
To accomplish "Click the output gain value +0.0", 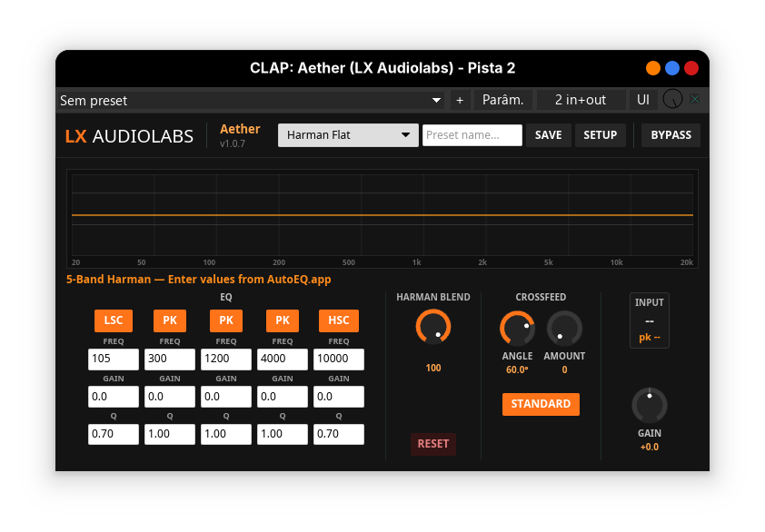I will (x=650, y=447).
